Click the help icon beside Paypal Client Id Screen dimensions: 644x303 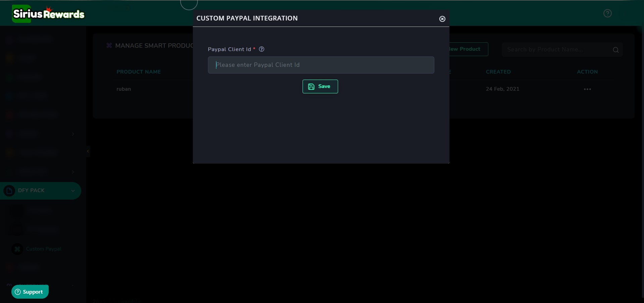pyautogui.click(x=262, y=49)
